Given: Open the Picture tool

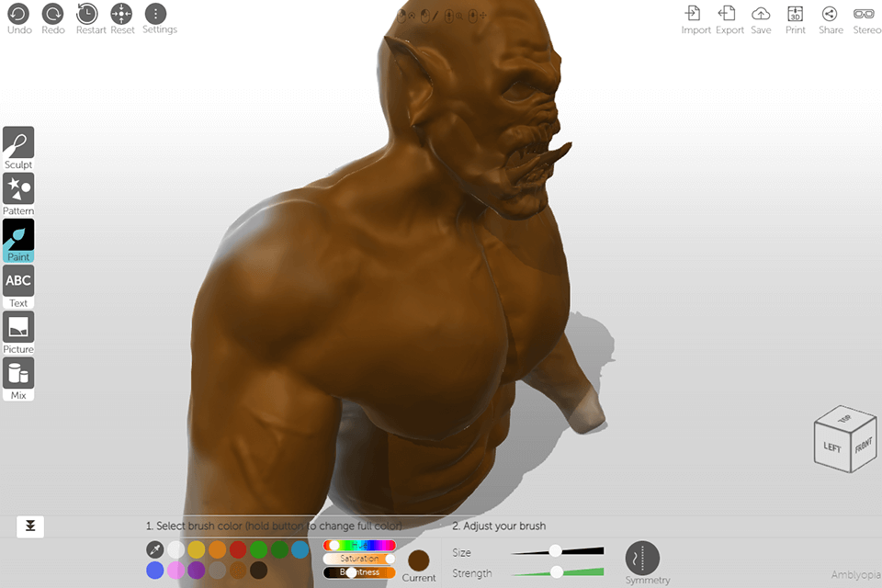Looking at the screenshot, I should 18,327.
